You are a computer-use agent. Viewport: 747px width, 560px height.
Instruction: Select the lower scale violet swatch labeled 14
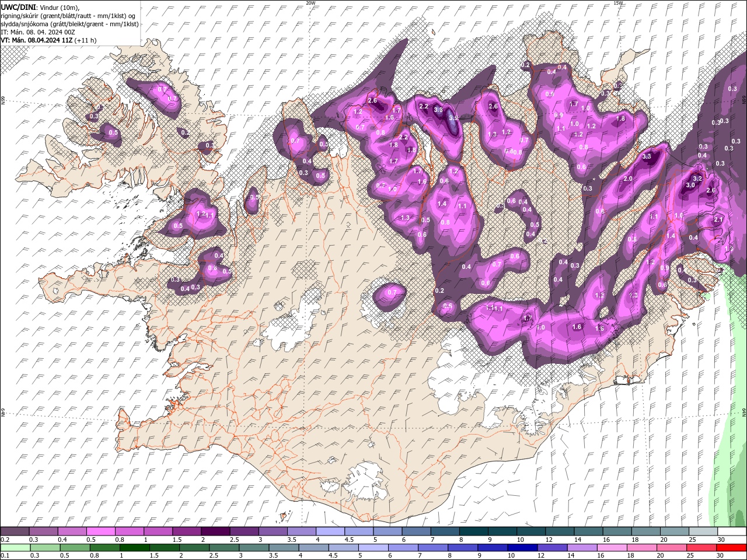pos(583,548)
